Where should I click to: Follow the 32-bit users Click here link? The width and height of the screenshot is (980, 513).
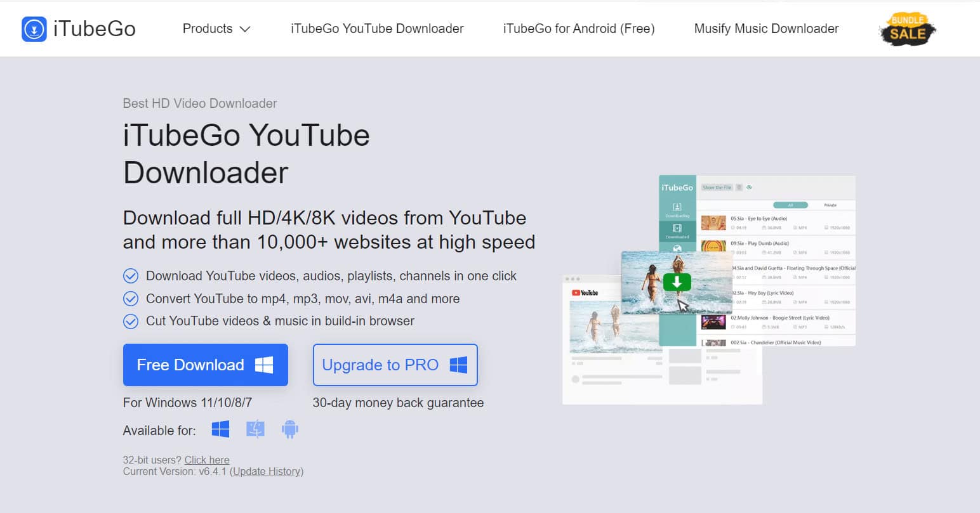(x=207, y=460)
